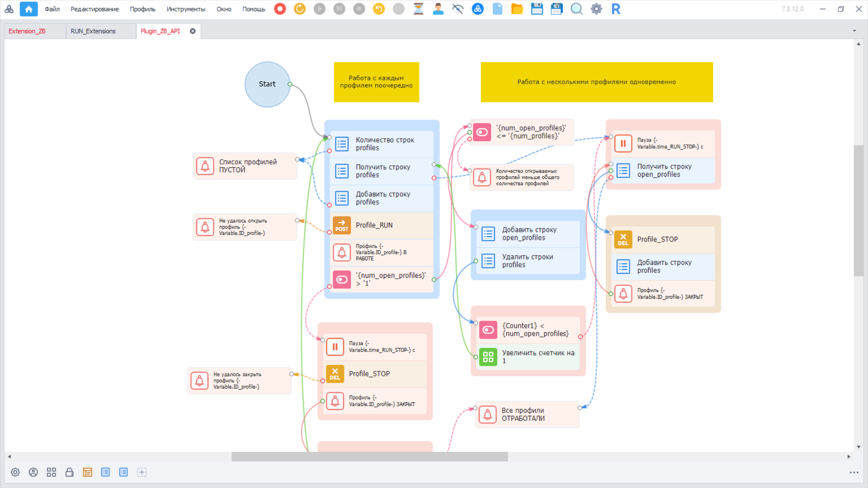Open the Инструменты menu

pos(185,9)
